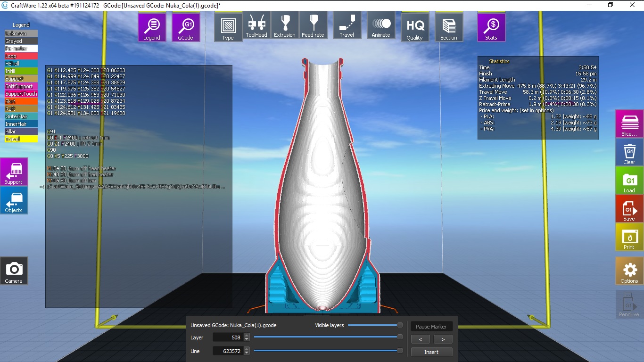644x362 pixels.
Task: Click the SoftSupport legend entry
Action: pos(21,86)
